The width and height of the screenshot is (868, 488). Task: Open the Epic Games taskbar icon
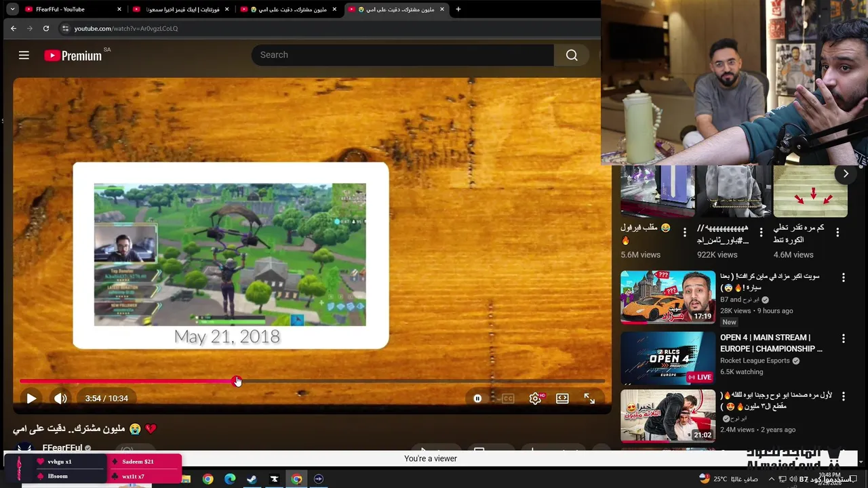tap(274, 479)
